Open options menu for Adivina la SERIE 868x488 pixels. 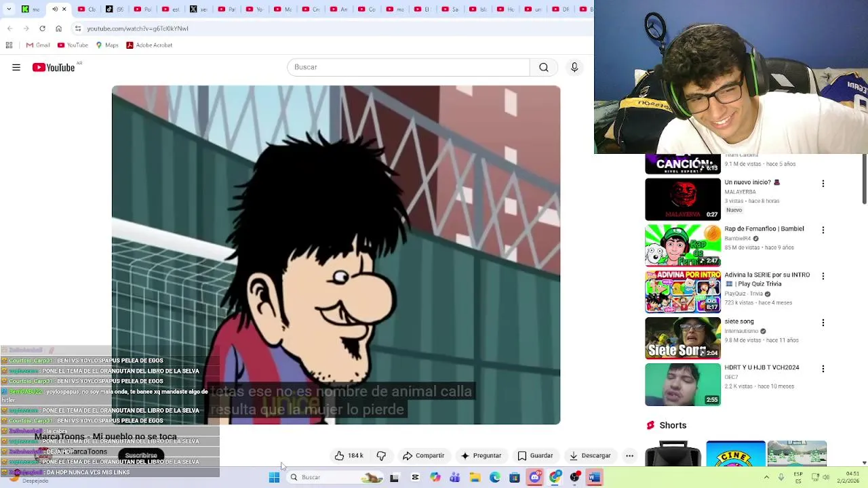[823, 276]
